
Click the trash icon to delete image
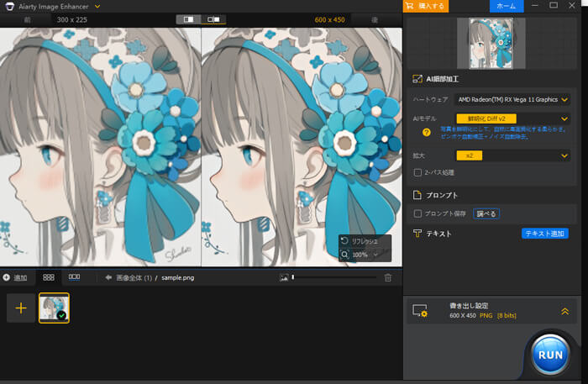point(387,277)
